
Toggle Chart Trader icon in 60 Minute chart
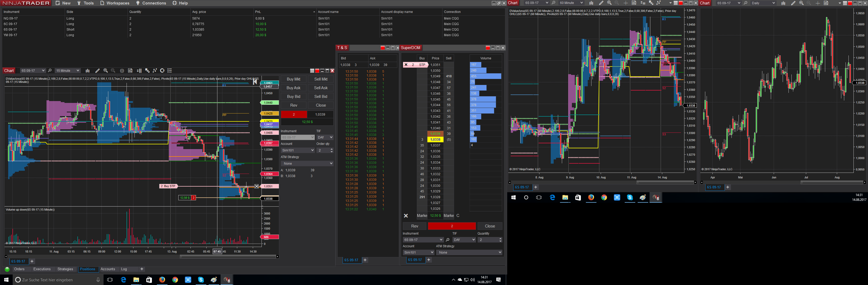pos(643,3)
